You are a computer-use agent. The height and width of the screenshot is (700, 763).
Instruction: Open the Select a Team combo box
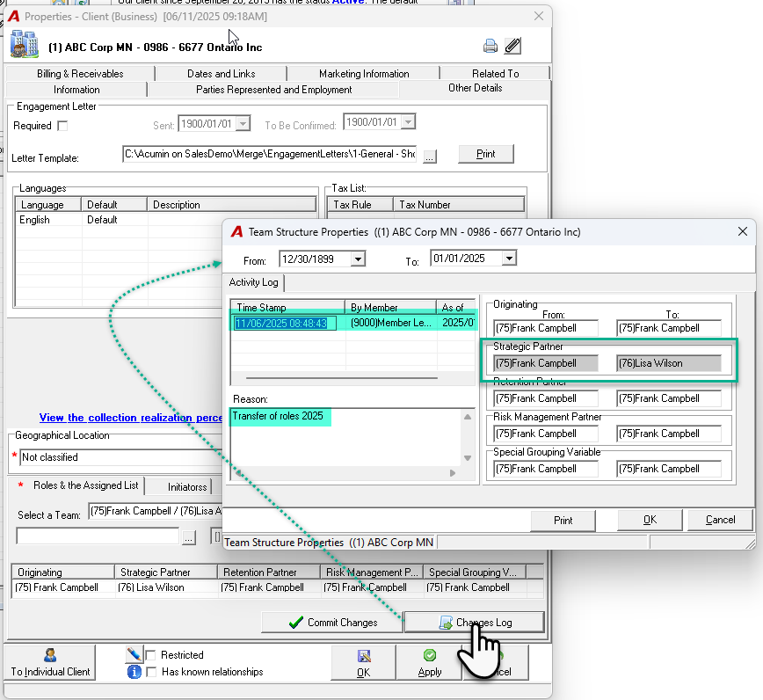click(x=156, y=511)
